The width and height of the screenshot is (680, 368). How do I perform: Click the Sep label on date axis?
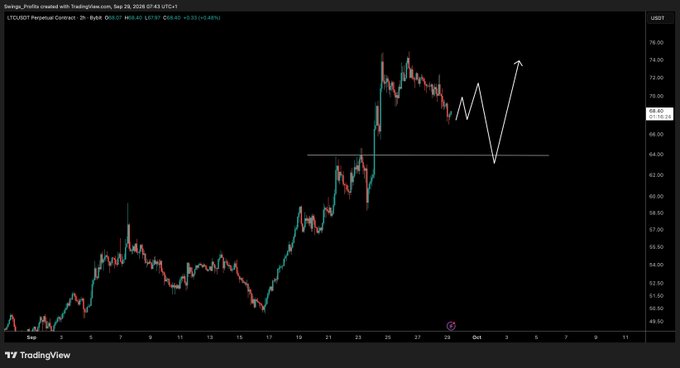tap(32, 337)
